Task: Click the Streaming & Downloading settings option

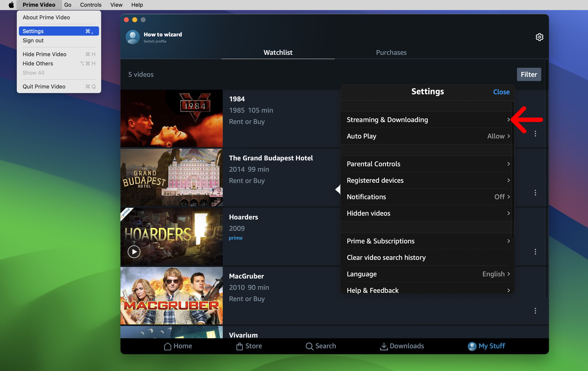Action: point(427,119)
